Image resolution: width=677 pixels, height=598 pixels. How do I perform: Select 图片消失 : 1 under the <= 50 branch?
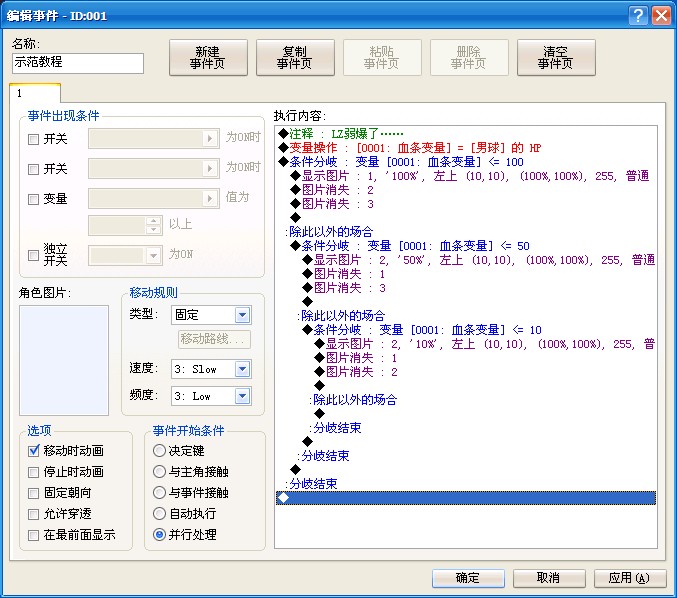[465, 274]
